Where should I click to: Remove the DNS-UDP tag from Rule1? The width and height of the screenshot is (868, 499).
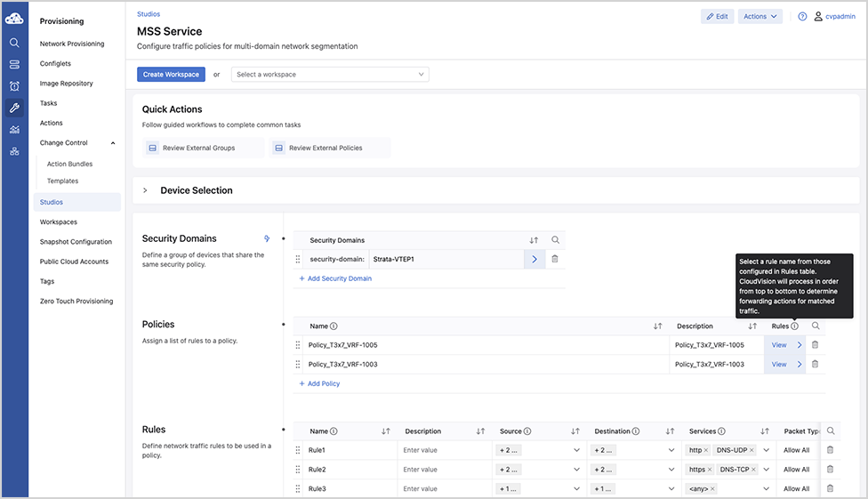coord(751,450)
